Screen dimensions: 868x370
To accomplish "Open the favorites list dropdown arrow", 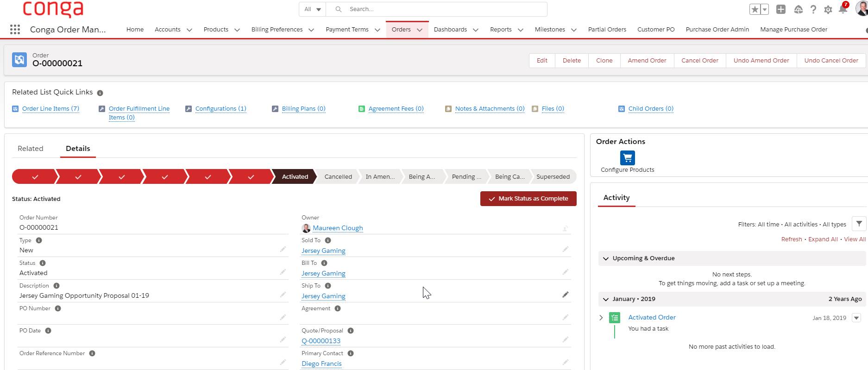I will [765, 9].
